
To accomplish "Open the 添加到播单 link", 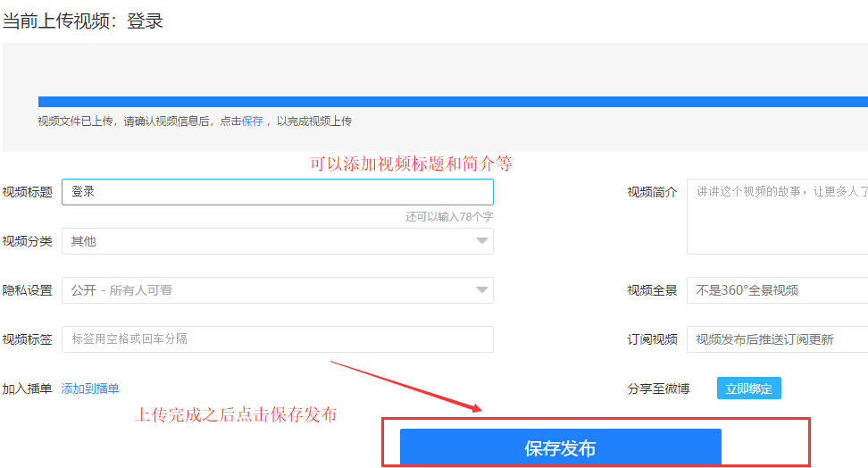I will (90, 389).
